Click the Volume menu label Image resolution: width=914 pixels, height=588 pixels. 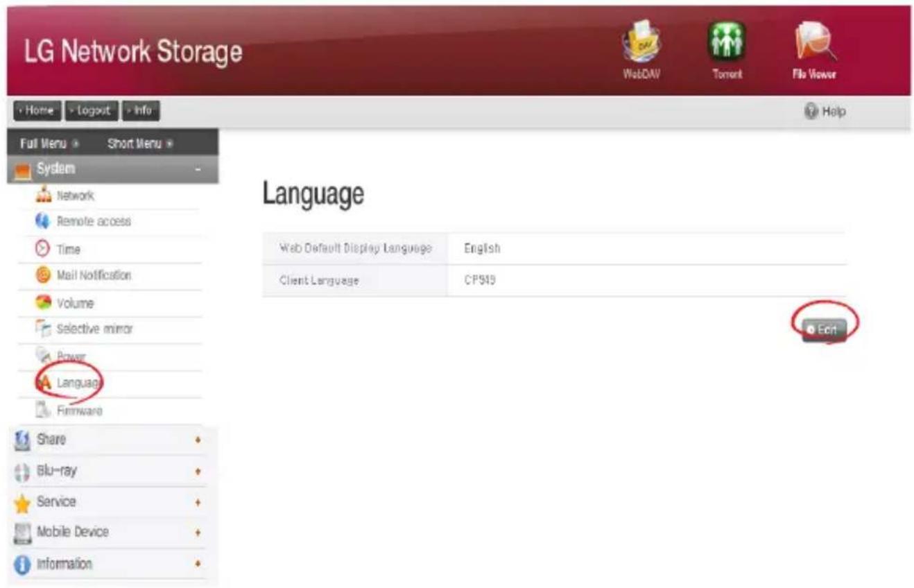(75, 304)
